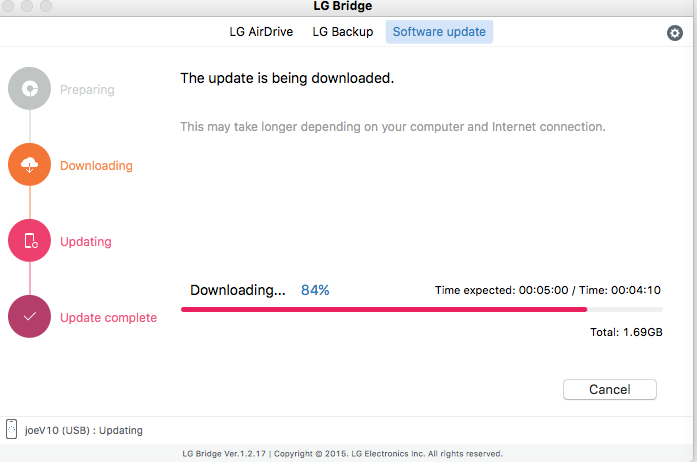Click the LG Bridge window title
Image resolution: width=697 pixels, height=462 pixels.
(x=343, y=6)
